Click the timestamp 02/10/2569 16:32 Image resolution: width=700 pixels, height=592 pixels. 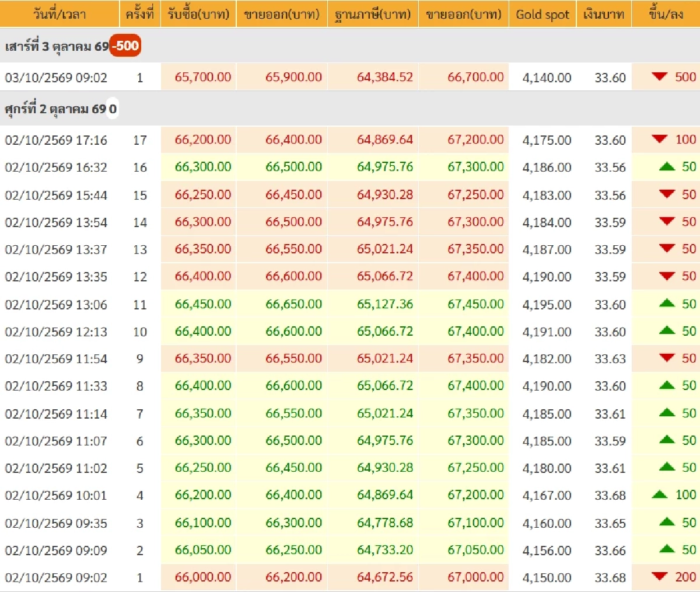[56, 168]
